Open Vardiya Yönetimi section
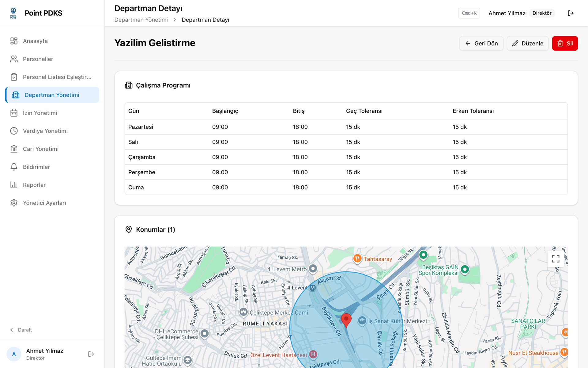This screenshot has width=588, height=368. coord(52,131)
